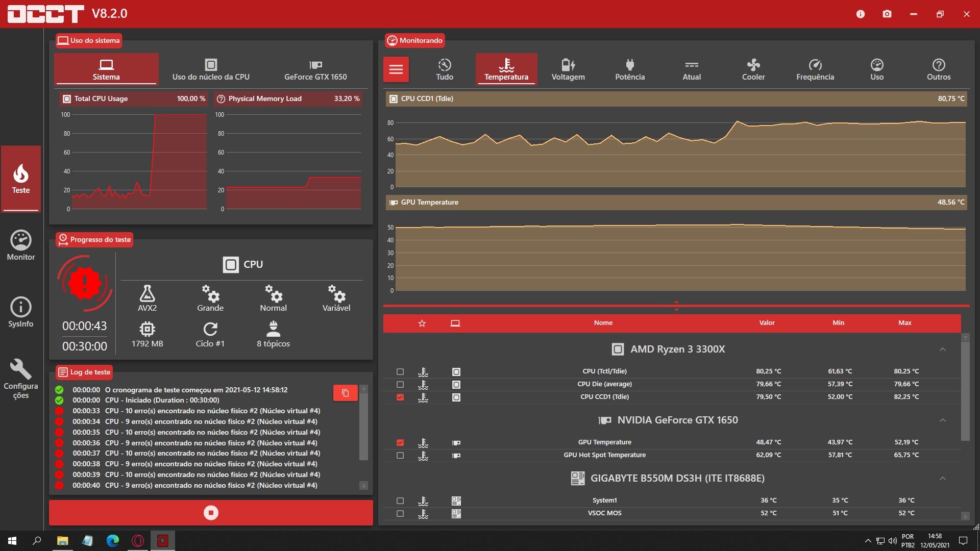Click motherboard icon in VSOC MOS row
This screenshot has width=980, height=551.
[456, 513]
